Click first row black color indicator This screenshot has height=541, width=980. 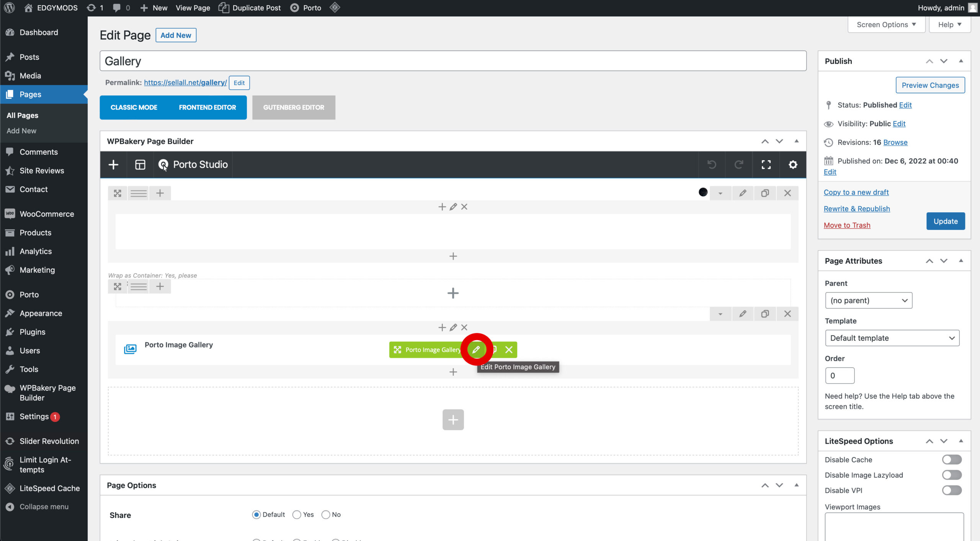(x=703, y=192)
